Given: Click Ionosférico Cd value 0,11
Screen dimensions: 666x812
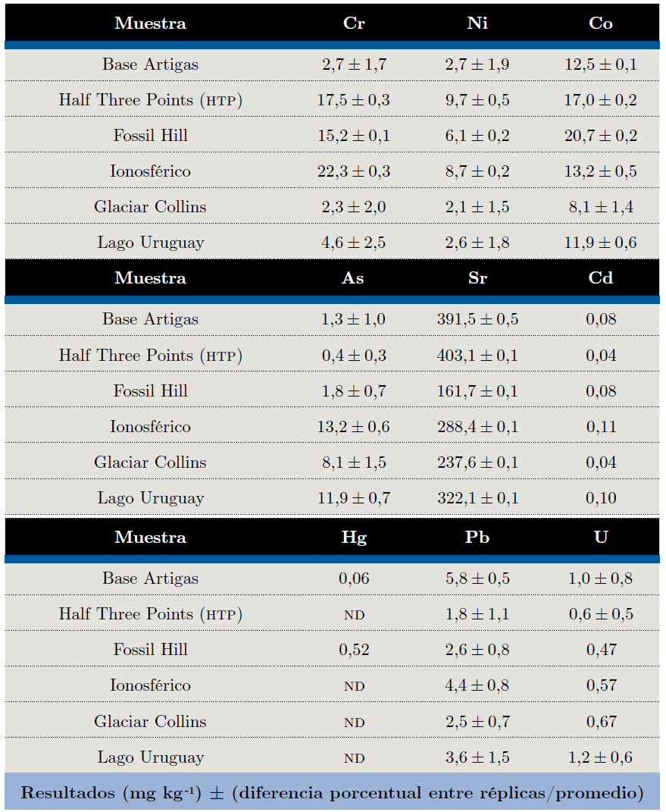Looking at the screenshot, I should pos(601,427).
